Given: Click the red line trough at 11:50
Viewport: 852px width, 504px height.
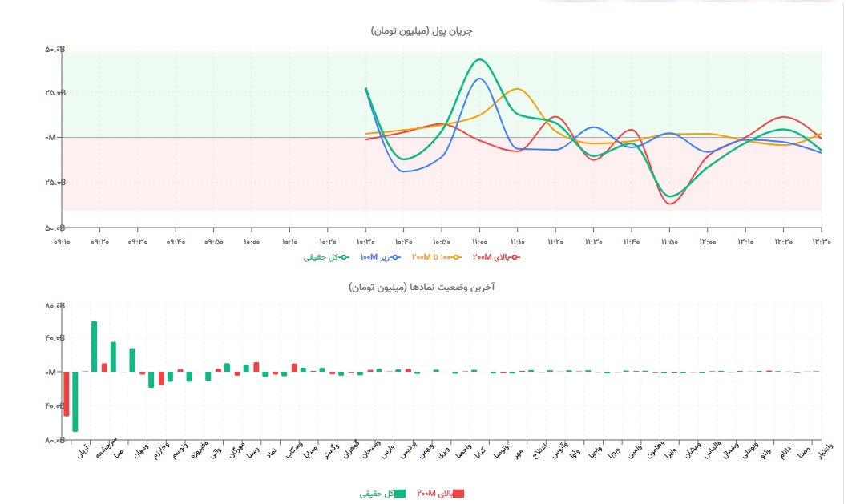Looking at the screenshot, I should [670, 204].
